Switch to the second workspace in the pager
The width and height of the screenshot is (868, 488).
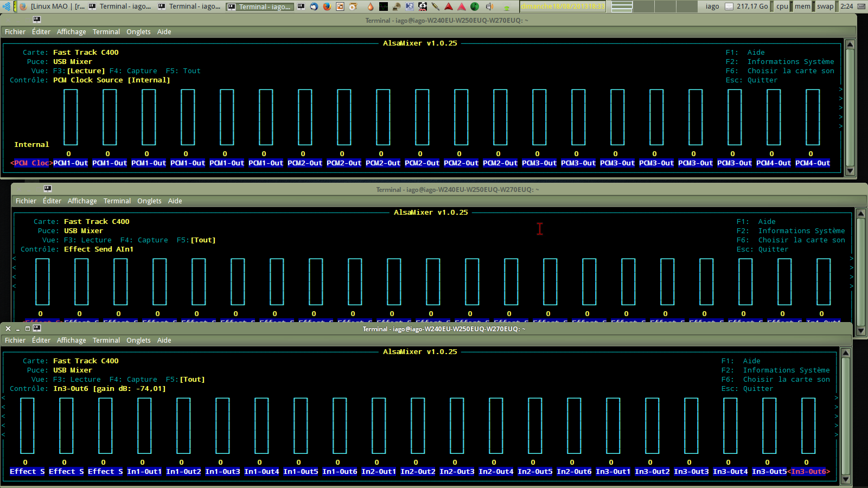point(644,7)
